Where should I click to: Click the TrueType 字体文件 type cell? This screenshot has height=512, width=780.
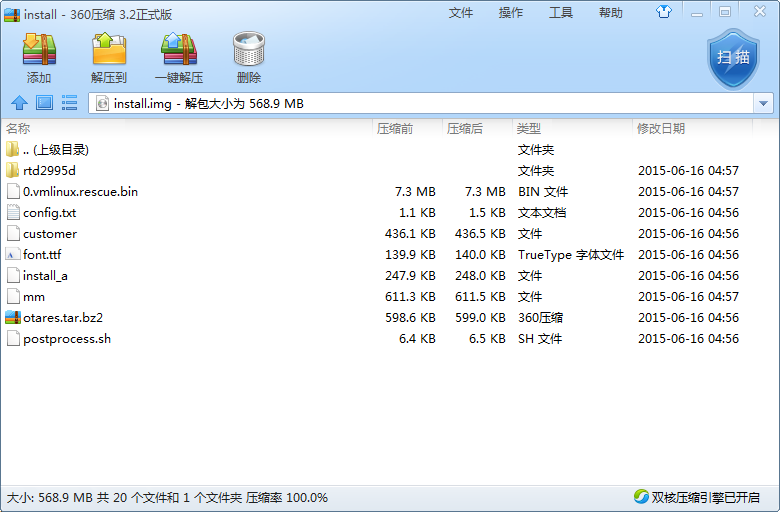coord(571,255)
